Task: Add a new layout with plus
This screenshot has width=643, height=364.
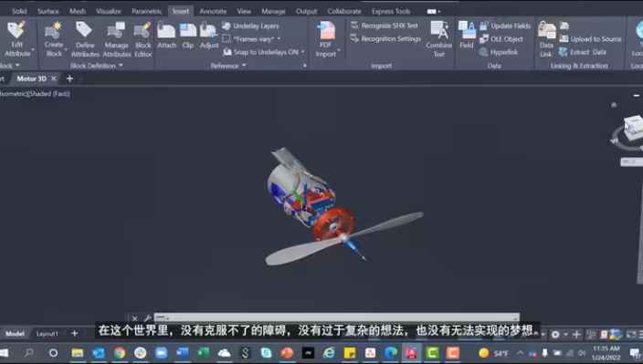Action: [x=75, y=334]
